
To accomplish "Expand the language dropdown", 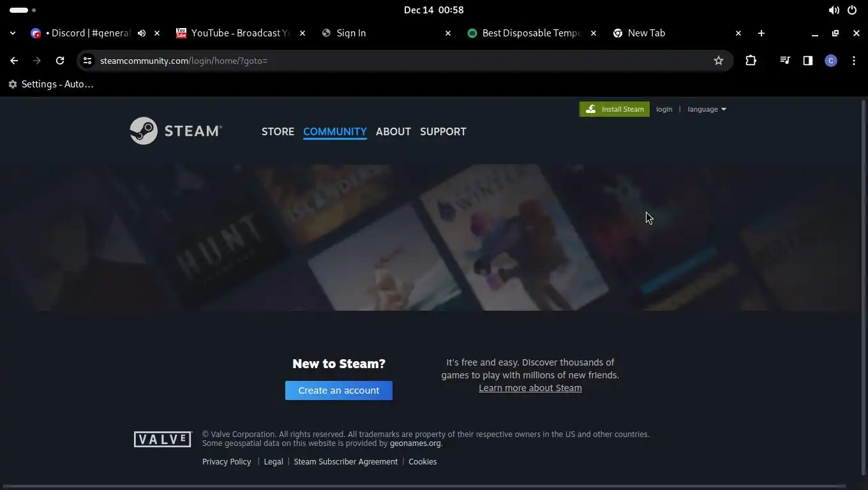I will [x=707, y=109].
